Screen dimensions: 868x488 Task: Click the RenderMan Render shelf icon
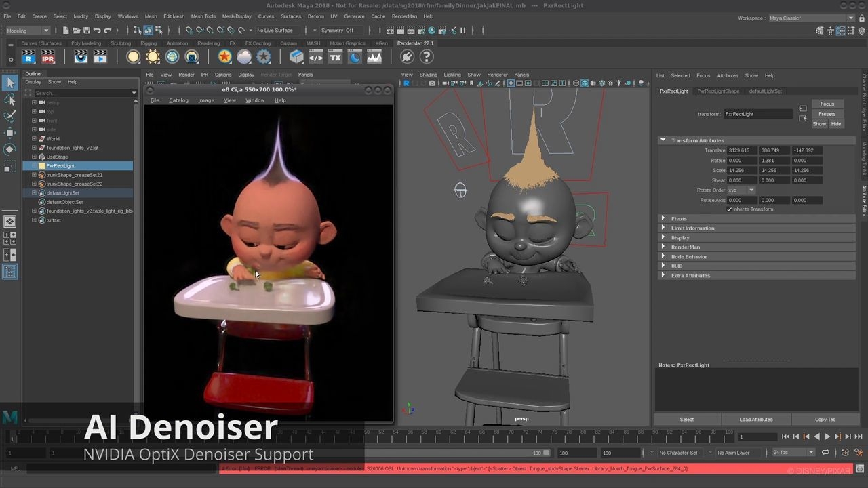coord(28,57)
